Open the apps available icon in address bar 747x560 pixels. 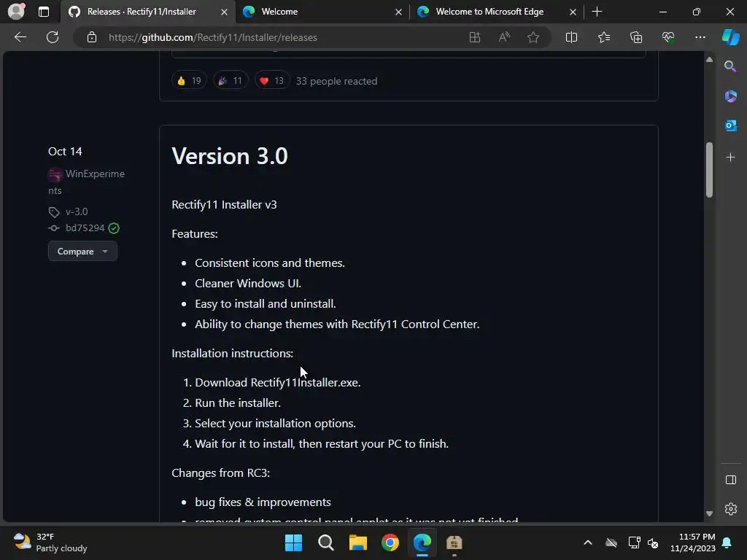coord(474,37)
